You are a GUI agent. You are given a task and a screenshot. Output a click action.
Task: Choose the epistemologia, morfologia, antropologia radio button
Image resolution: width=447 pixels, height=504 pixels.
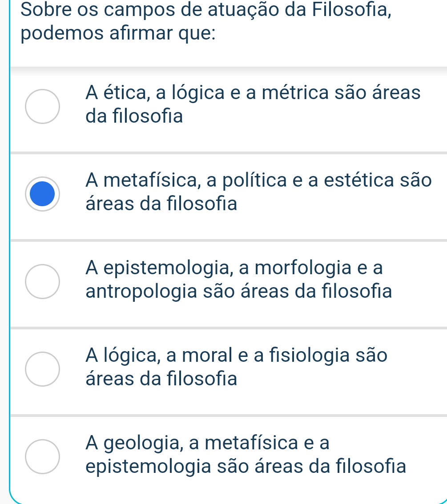41,281
